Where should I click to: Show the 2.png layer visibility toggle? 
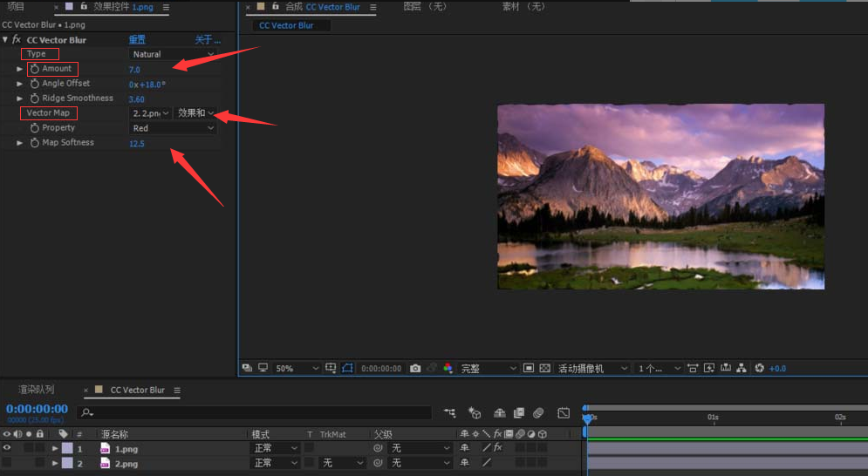[x=7, y=463]
